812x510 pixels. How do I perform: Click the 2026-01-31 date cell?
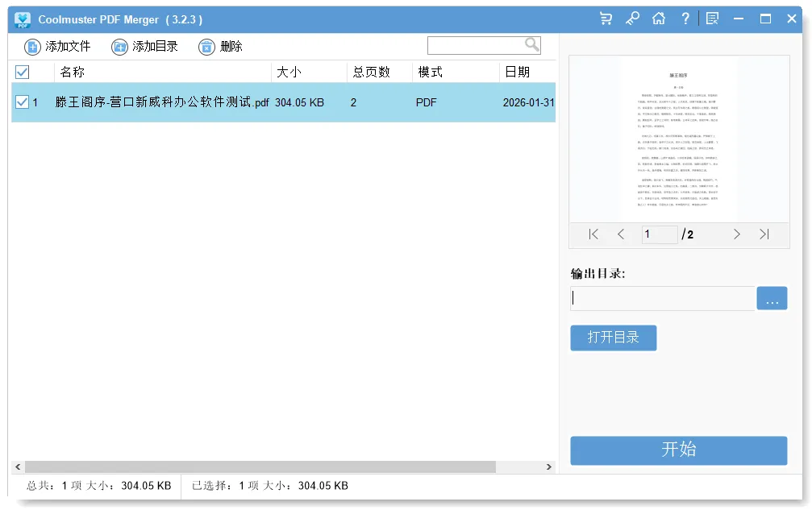529,102
